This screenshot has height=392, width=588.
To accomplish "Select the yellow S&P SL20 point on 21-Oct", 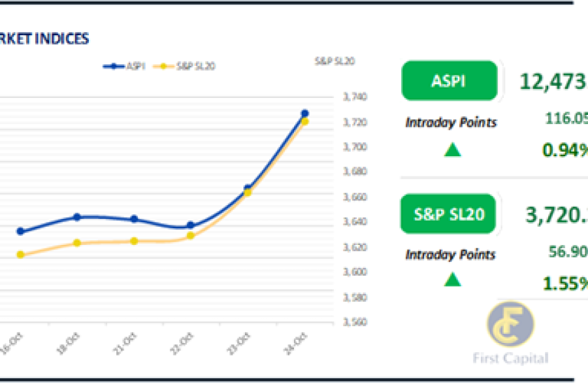I will [134, 241].
